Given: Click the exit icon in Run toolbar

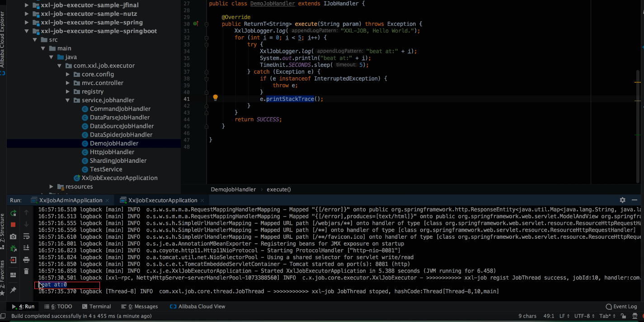Looking at the screenshot, I should (13, 260).
